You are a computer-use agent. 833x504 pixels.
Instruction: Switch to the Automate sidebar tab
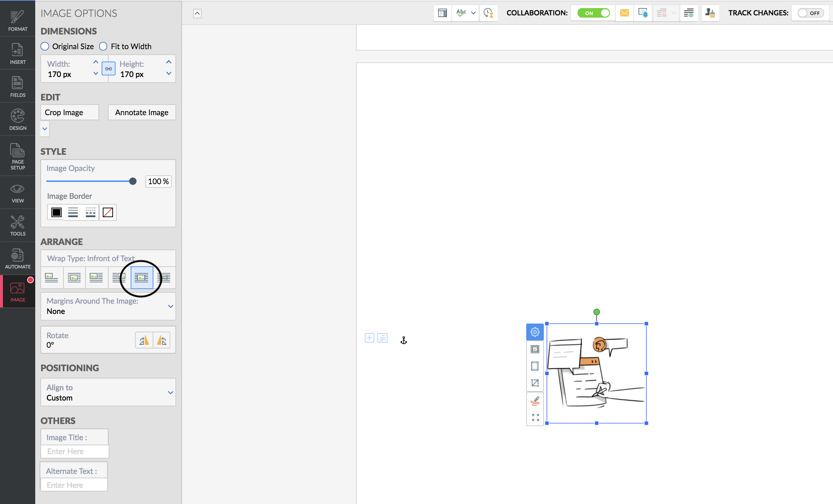coord(18,259)
